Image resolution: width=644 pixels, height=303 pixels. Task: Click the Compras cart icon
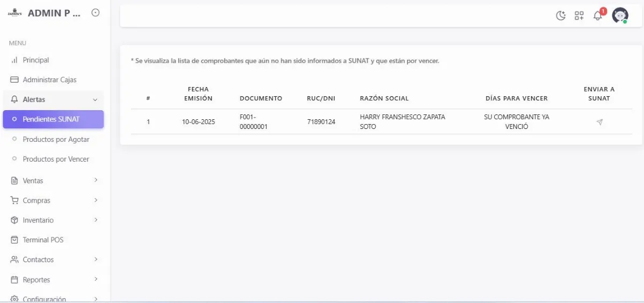point(14,200)
